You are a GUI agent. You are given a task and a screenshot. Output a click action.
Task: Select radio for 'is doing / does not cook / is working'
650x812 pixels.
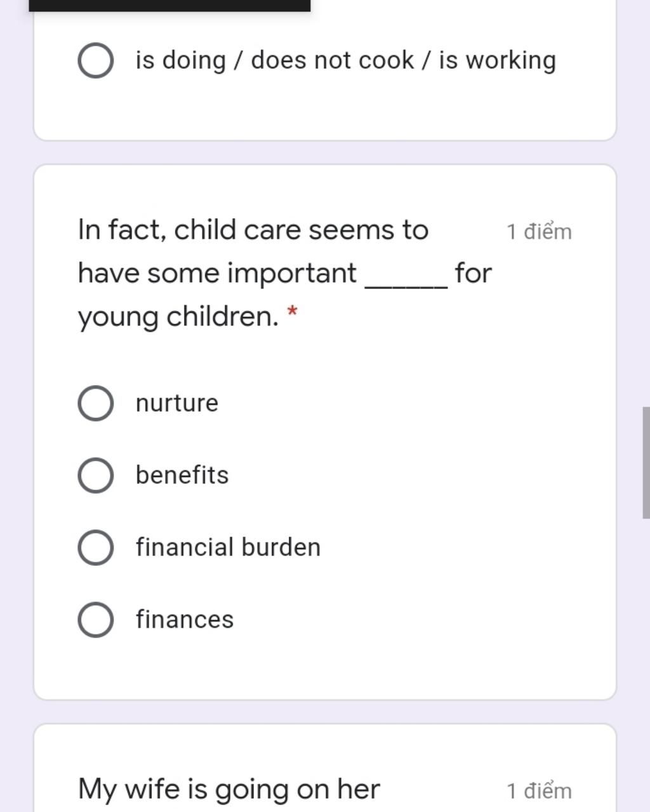pos(96,60)
